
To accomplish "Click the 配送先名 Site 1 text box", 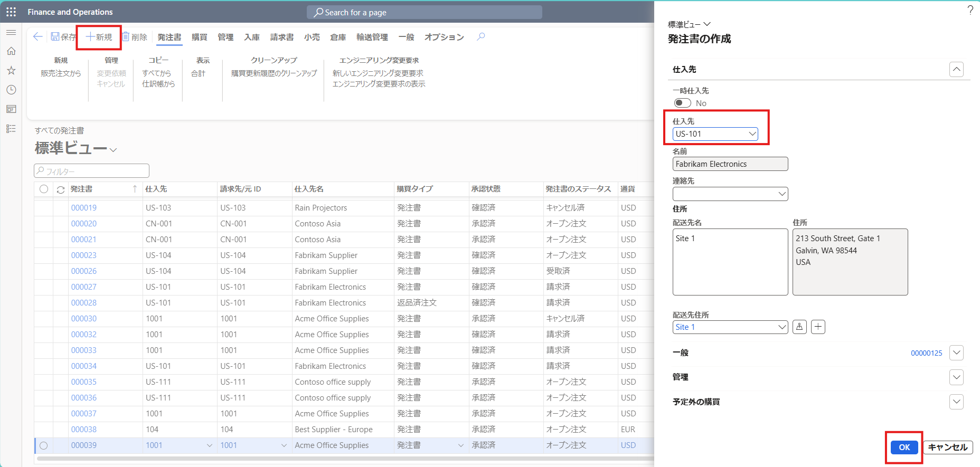I will click(x=730, y=262).
